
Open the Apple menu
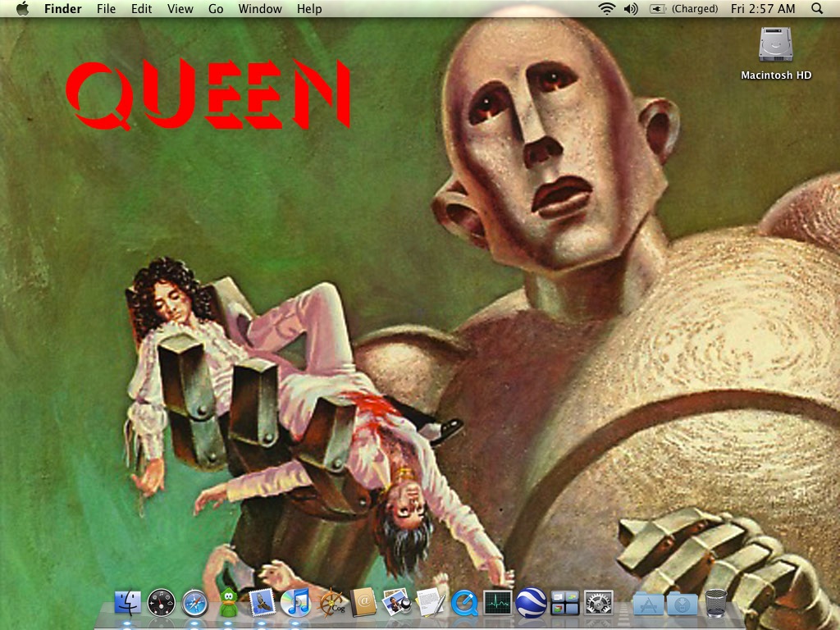click(22, 8)
